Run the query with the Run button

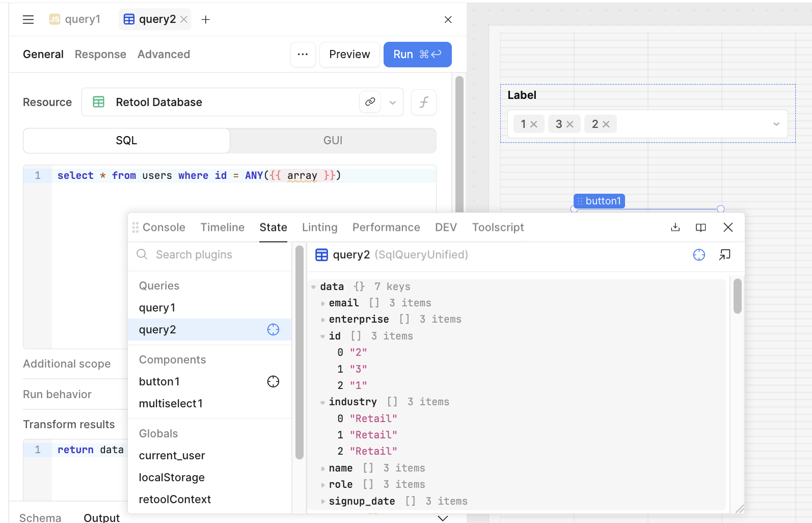(x=418, y=55)
